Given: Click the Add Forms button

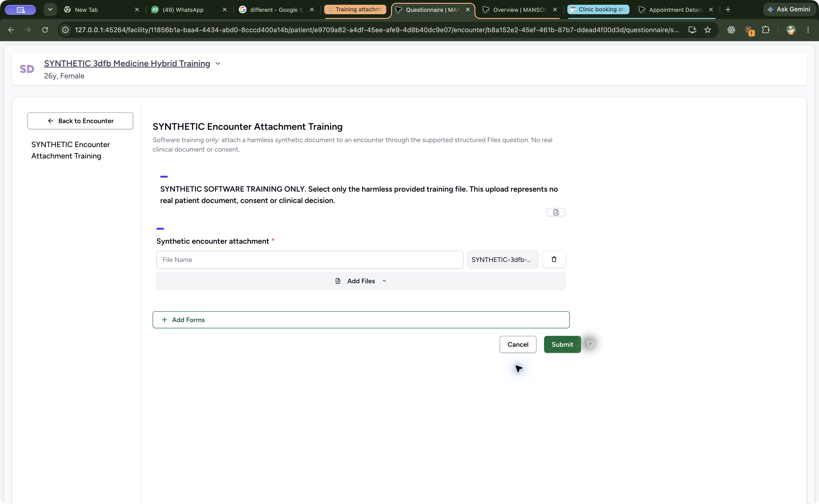Looking at the screenshot, I should point(361,320).
